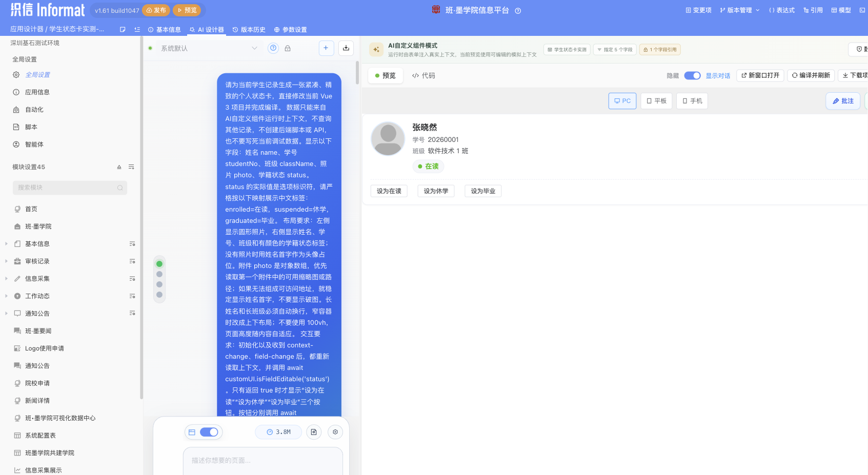Click the AI sparkle icon of AI自定义组件模式
This screenshot has width=868, height=475.
coord(376,50)
